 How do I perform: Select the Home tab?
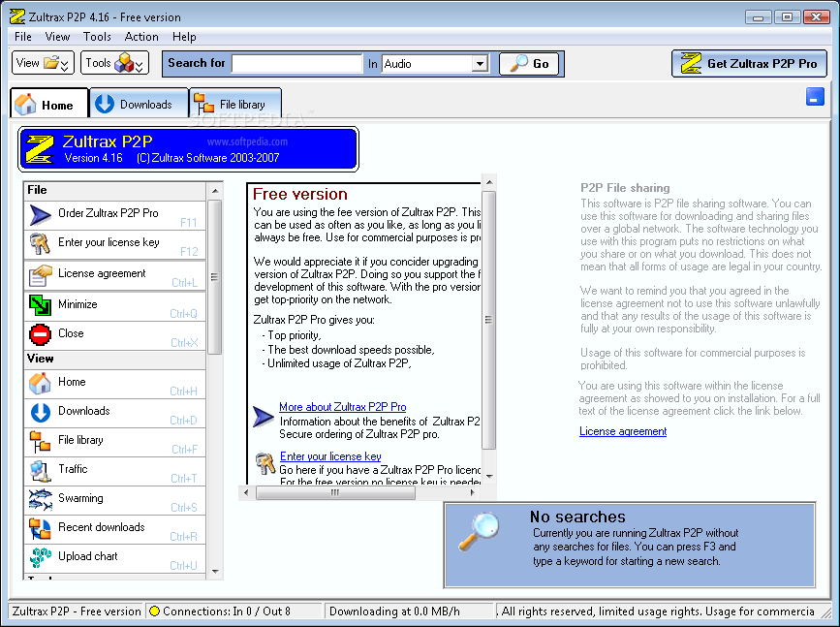point(49,104)
